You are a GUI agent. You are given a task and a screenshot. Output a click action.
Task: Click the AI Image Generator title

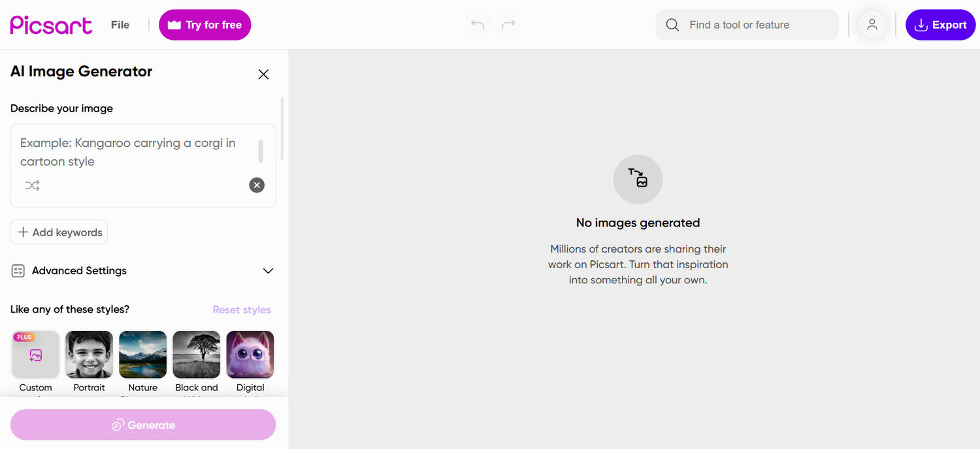(x=82, y=72)
